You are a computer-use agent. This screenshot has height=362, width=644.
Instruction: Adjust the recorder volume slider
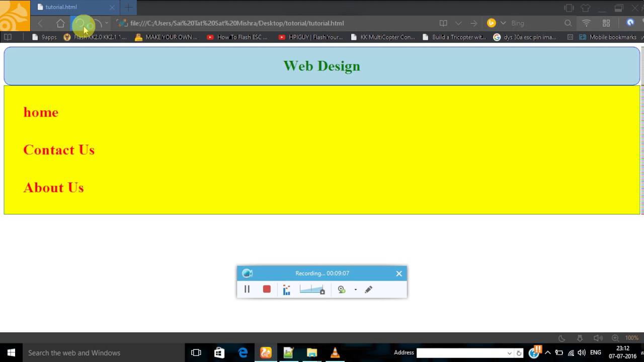312,289
